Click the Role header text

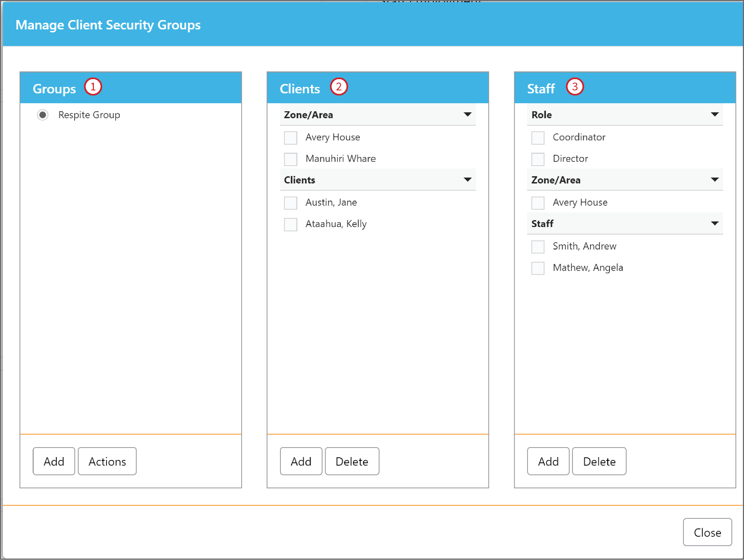542,115
